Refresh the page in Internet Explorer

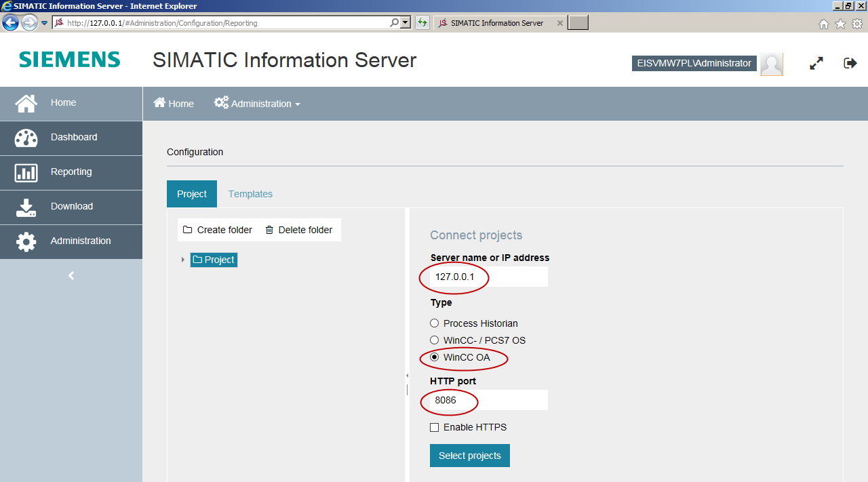coord(422,23)
